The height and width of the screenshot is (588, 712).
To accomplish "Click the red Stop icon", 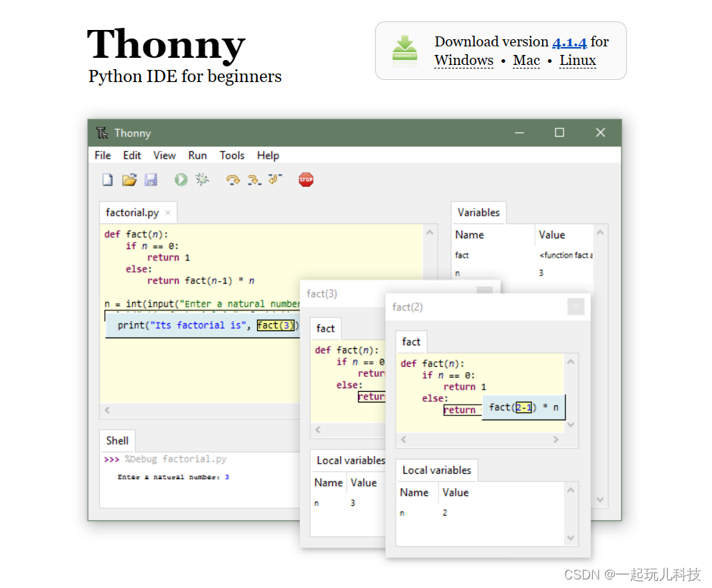I will pos(306,180).
